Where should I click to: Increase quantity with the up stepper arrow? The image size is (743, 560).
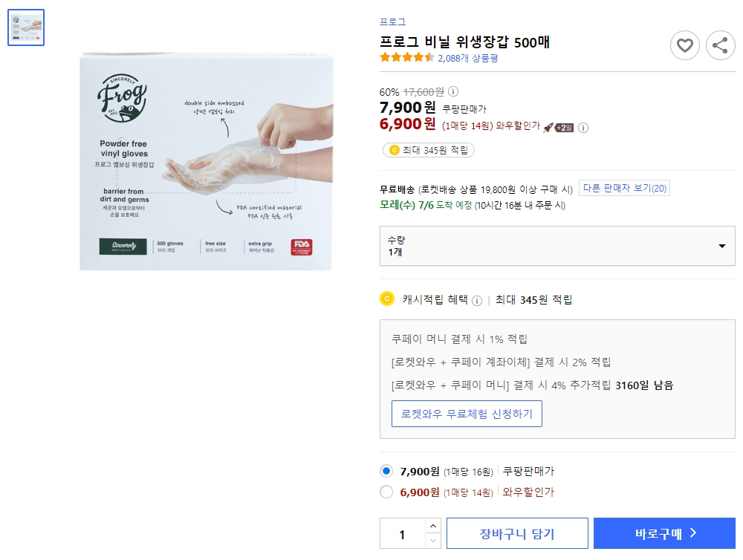pos(432,527)
